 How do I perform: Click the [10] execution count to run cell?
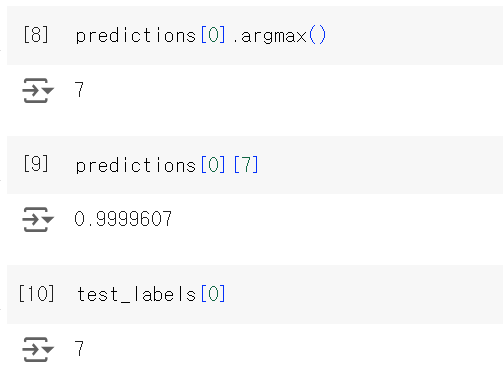(36, 293)
